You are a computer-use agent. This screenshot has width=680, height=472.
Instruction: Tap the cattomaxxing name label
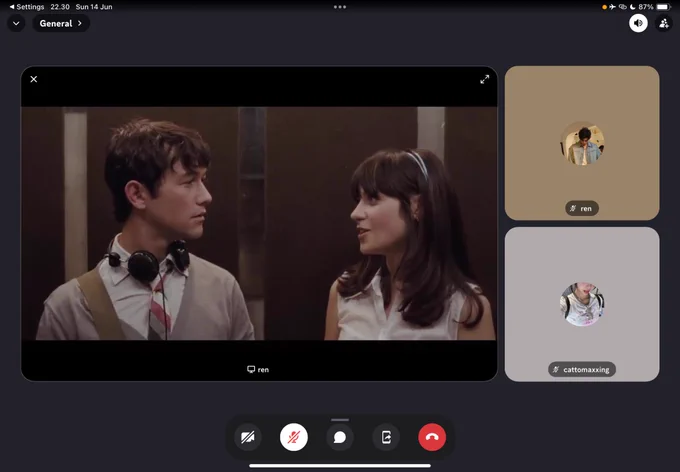[582, 370]
